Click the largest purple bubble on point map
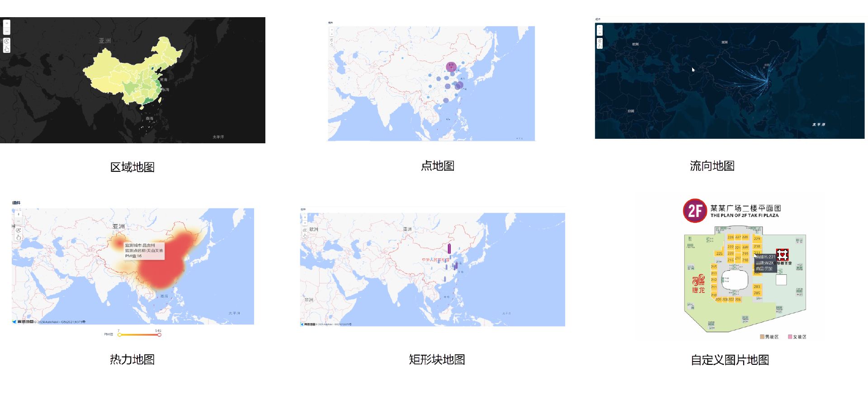Screen dimensions: 868x396 (451, 67)
